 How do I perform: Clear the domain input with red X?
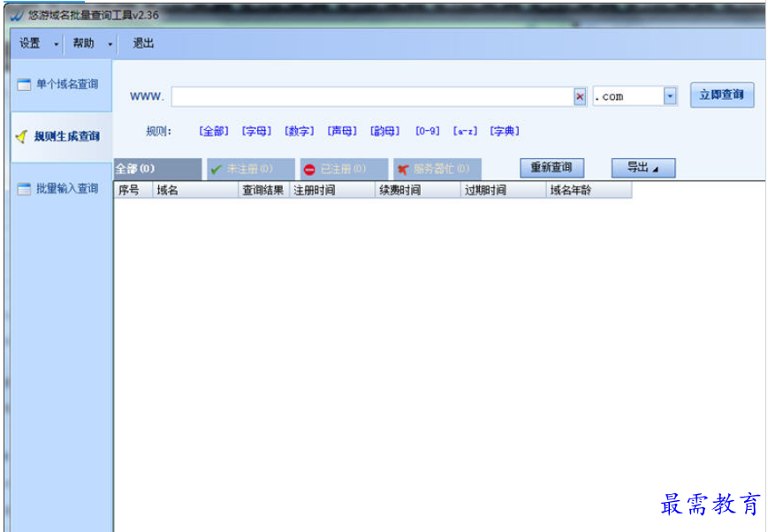pos(580,96)
